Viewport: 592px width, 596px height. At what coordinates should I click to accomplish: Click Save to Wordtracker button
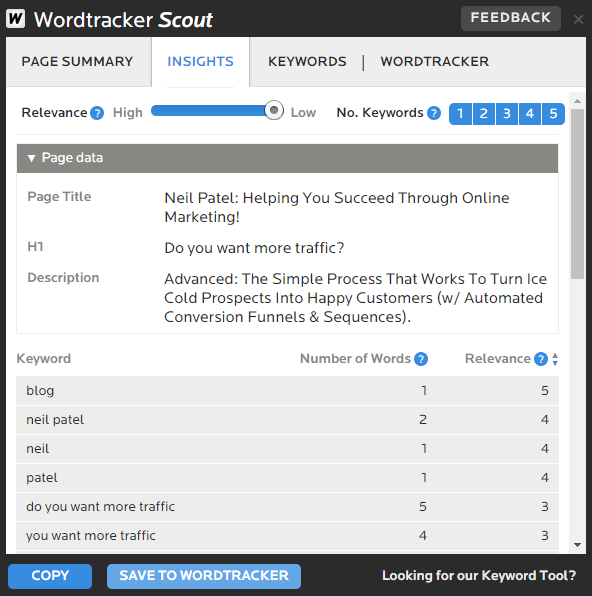[x=204, y=576]
